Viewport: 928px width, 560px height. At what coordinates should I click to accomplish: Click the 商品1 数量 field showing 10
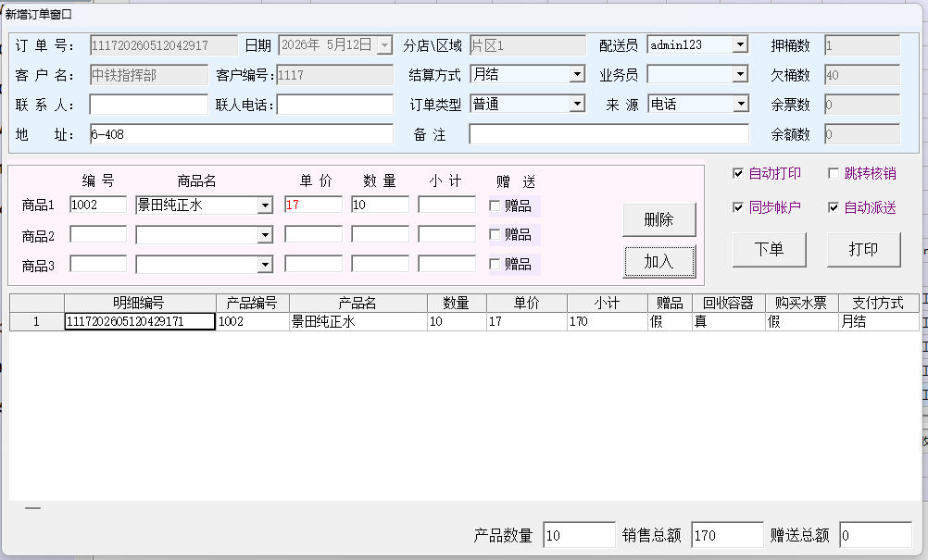[380, 205]
